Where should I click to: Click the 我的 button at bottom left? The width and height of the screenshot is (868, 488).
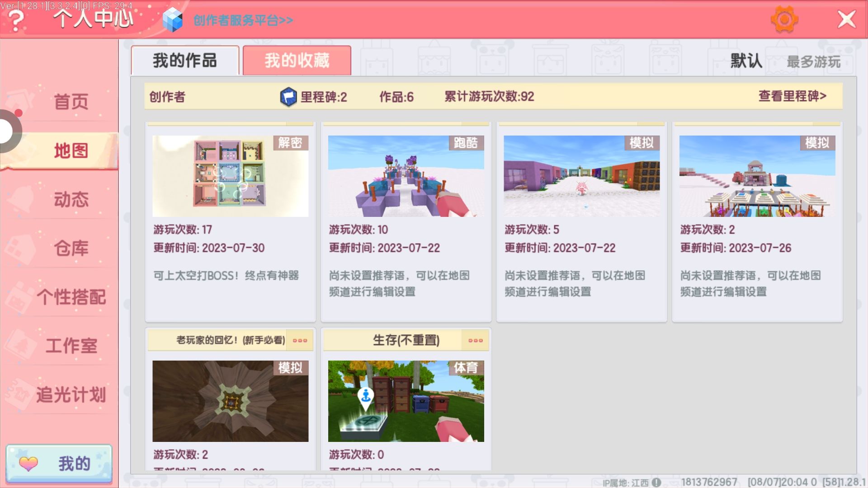pos(59,464)
